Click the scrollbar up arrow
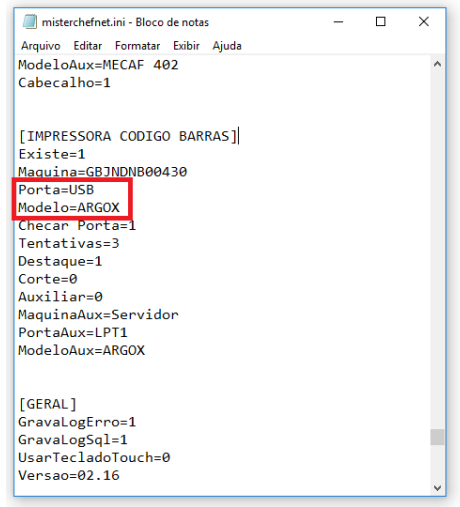Viewport: 460px width, 507px height. coord(437,64)
